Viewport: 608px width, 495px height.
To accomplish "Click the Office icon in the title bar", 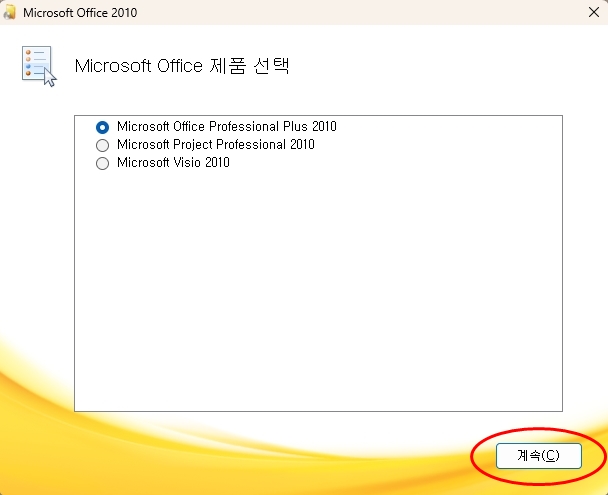I will [x=10, y=13].
